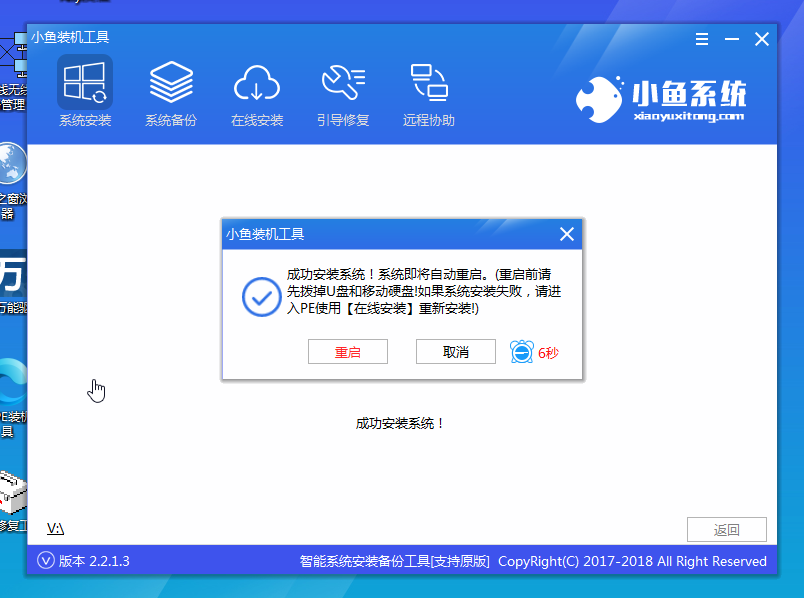Click the countdown alarm clock icon

tap(522, 352)
